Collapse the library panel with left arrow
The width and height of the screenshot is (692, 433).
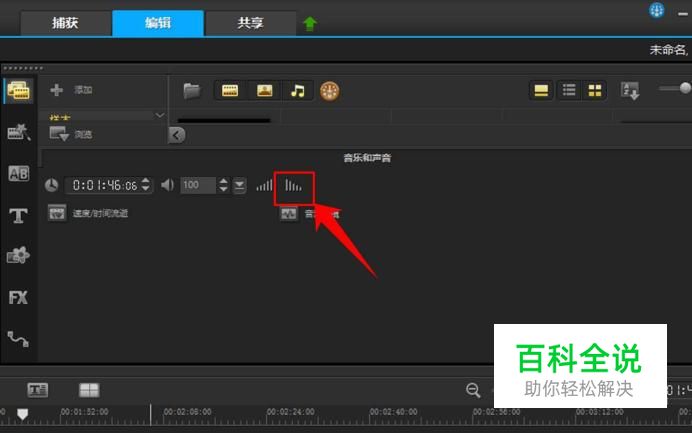[177, 135]
